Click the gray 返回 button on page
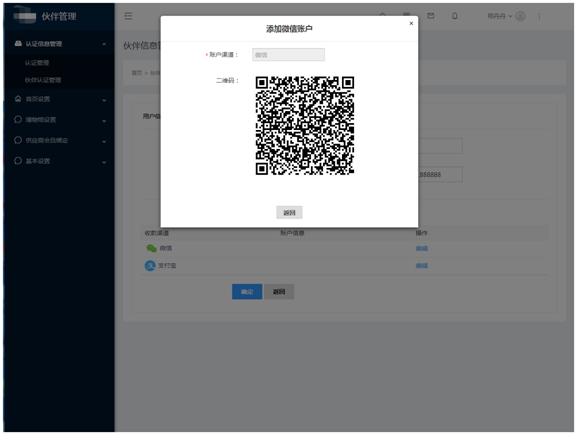 point(279,291)
